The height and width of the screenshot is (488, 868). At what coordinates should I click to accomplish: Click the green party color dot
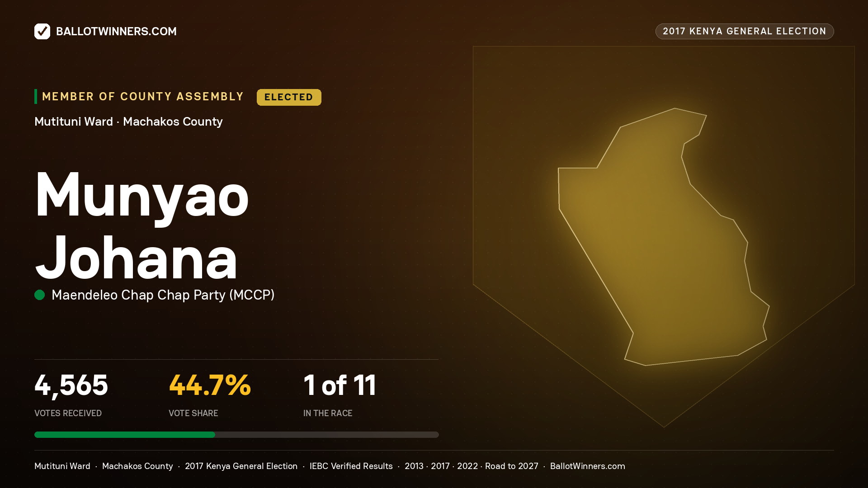pyautogui.click(x=40, y=295)
